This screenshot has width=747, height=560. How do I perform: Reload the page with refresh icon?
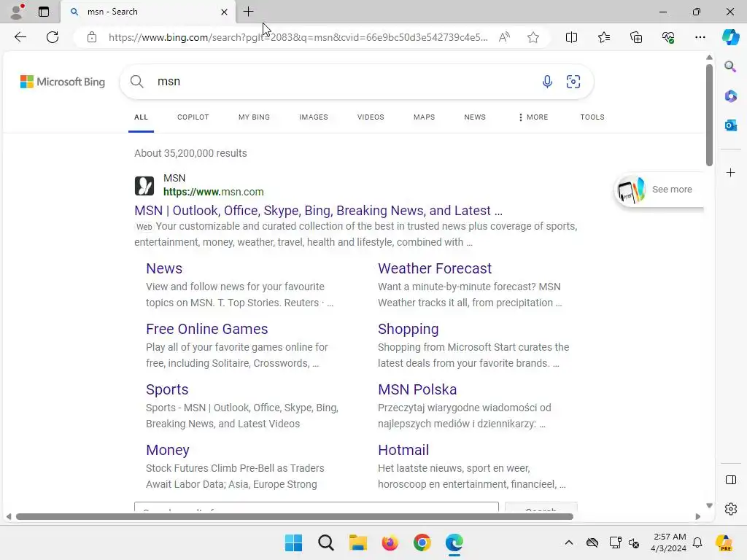53,37
